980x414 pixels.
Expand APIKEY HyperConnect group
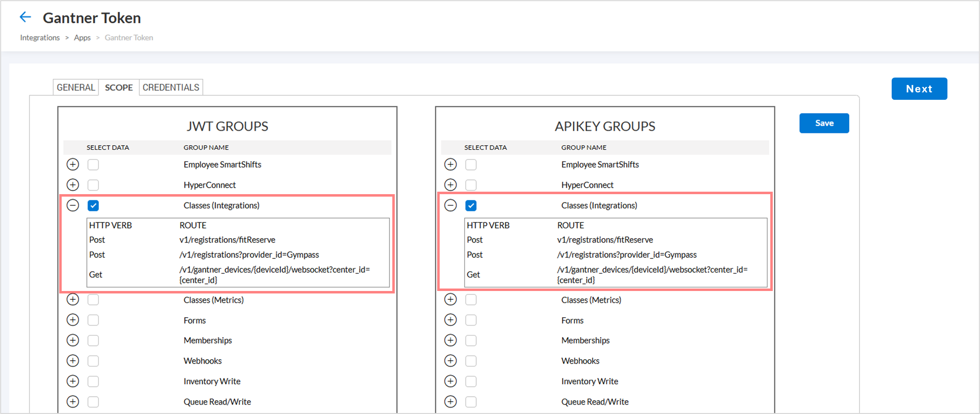pos(451,185)
